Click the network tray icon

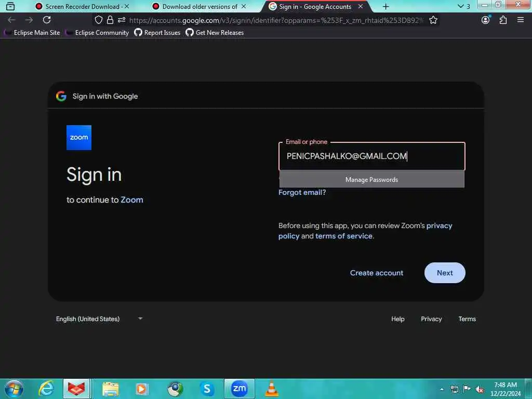point(454,389)
